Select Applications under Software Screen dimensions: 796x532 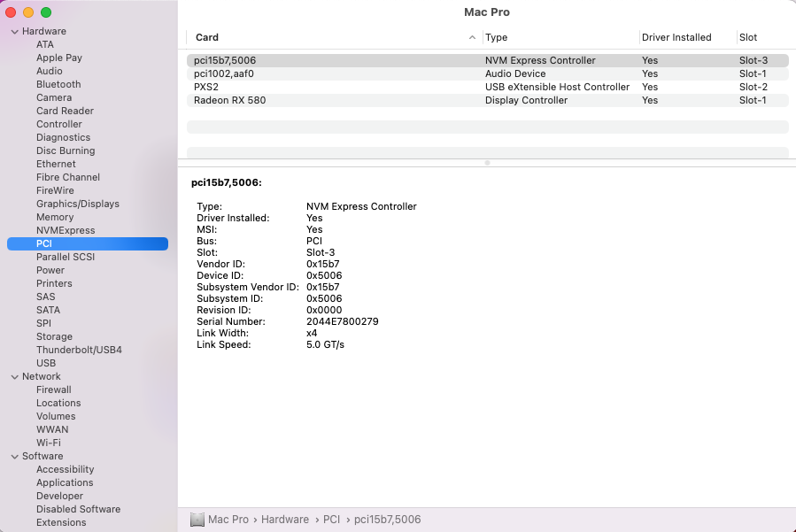tap(65, 482)
